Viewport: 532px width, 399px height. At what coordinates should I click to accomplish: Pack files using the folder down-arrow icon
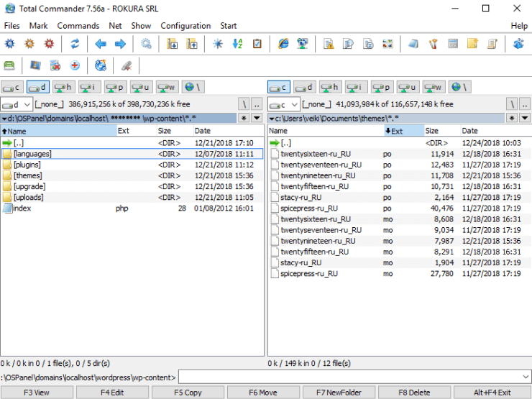point(172,44)
